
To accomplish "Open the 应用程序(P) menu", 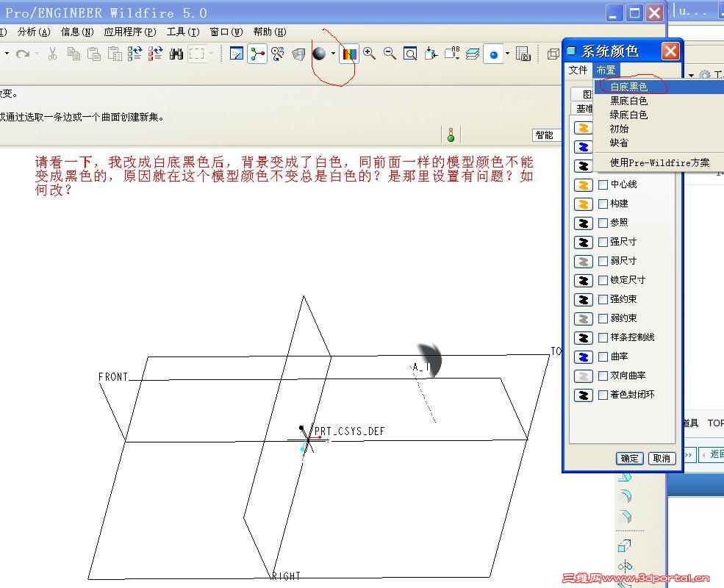I will click(x=130, y=32).
